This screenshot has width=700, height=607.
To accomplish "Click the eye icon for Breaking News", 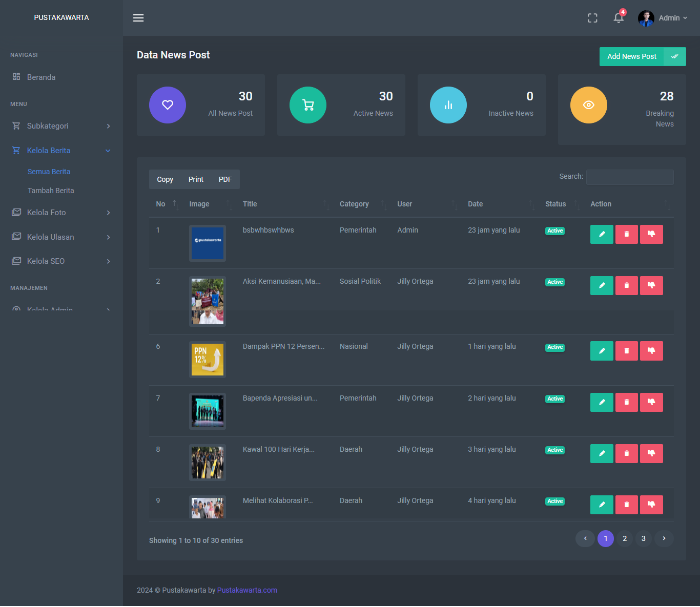I will [589, 105].
